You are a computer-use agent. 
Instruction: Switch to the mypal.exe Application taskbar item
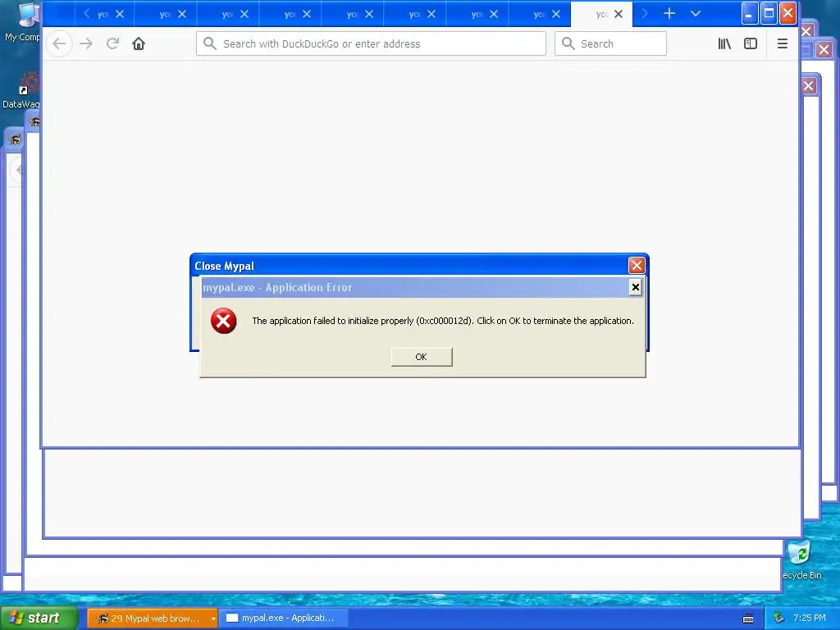pyautogui.click(x=284, y=619)
